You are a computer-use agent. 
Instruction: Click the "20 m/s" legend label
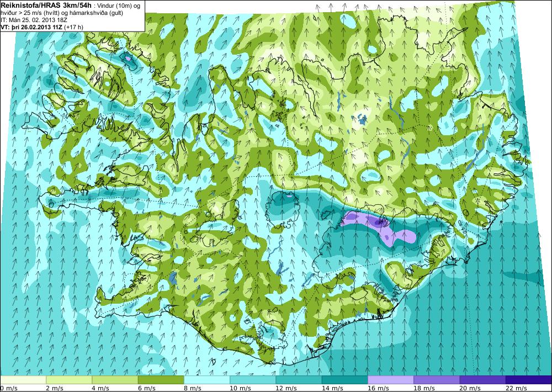click(470, 388)
